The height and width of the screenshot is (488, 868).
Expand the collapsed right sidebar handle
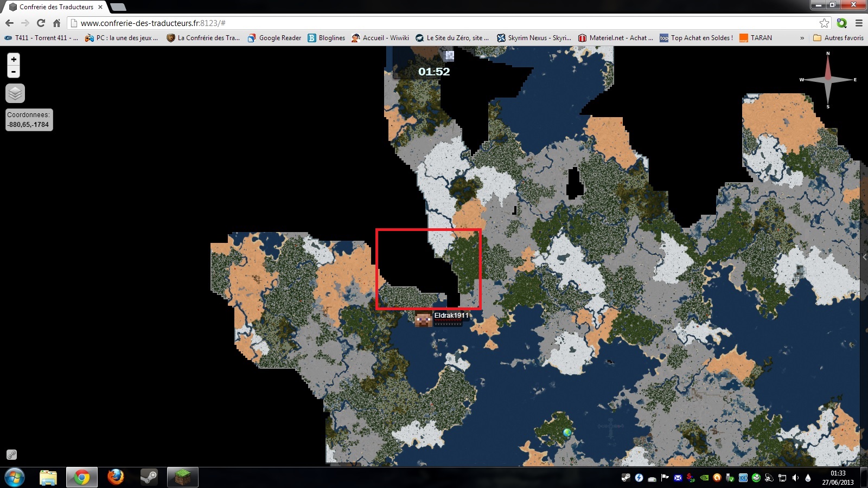(x=865, y=257)
